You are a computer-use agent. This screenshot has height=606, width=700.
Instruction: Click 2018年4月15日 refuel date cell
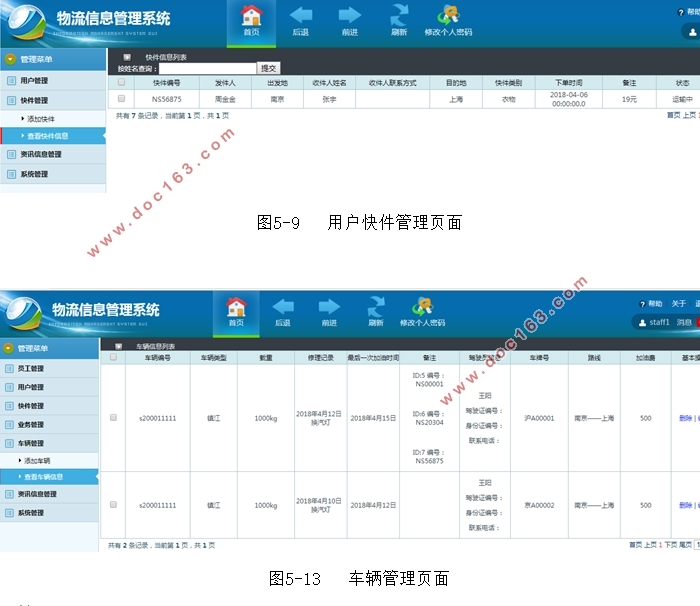click(x=373, y=418)
